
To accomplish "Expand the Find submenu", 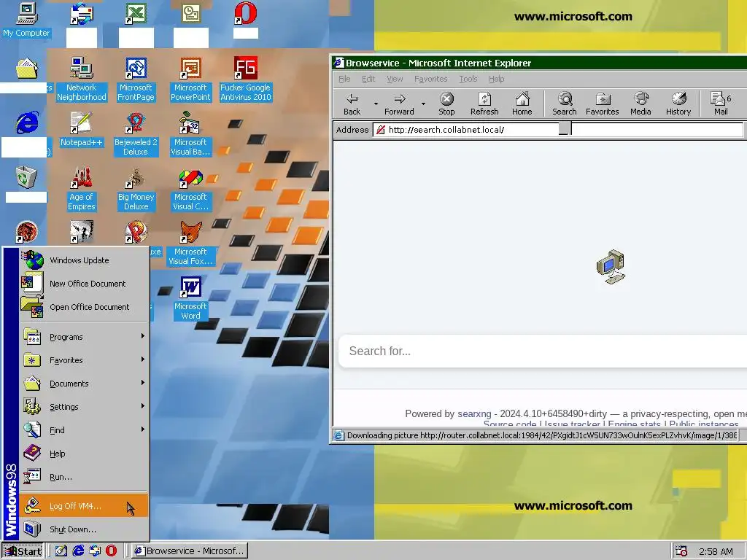I will 84,430.
